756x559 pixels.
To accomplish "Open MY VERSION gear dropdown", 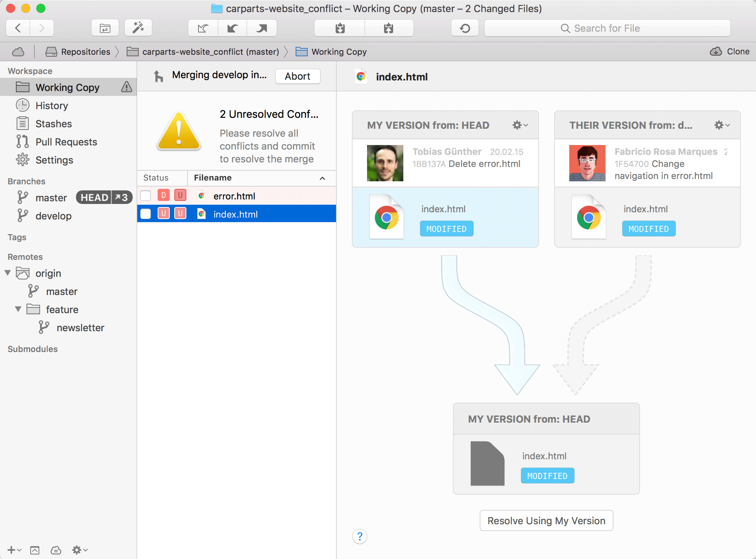I will pos(520,125).
